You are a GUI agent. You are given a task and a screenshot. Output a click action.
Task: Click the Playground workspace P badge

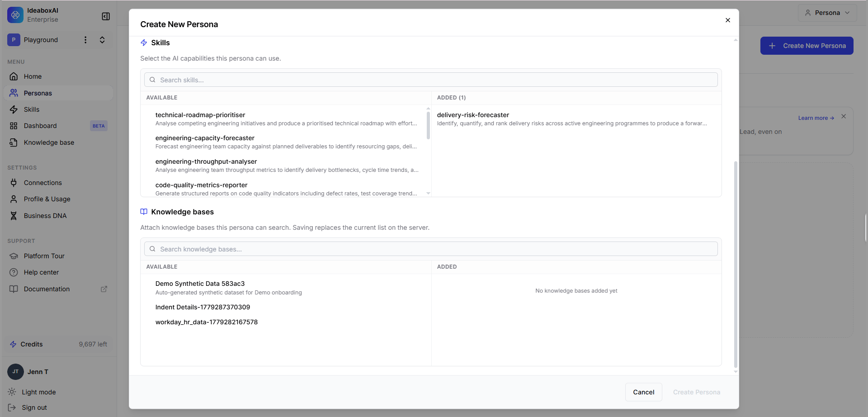tap(14, 40)
